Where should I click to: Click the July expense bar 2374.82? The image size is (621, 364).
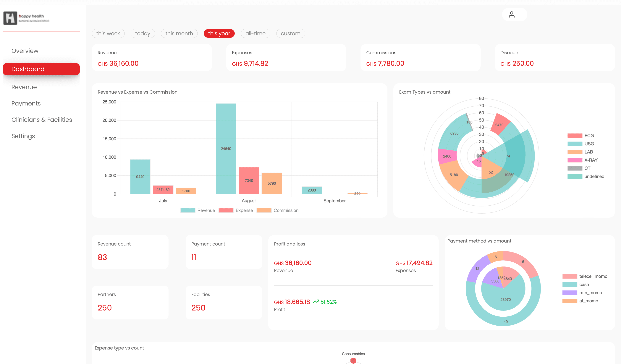163,190
